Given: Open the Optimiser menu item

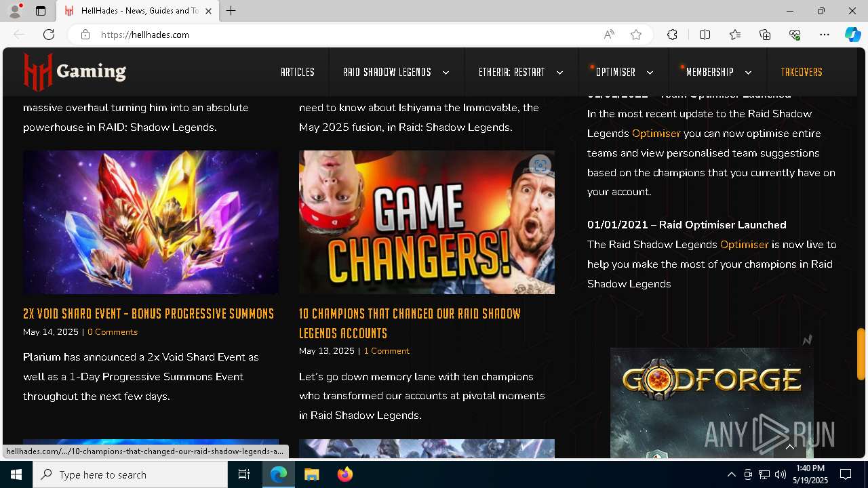Looking at the screenshot, I should tap(615, 72).
